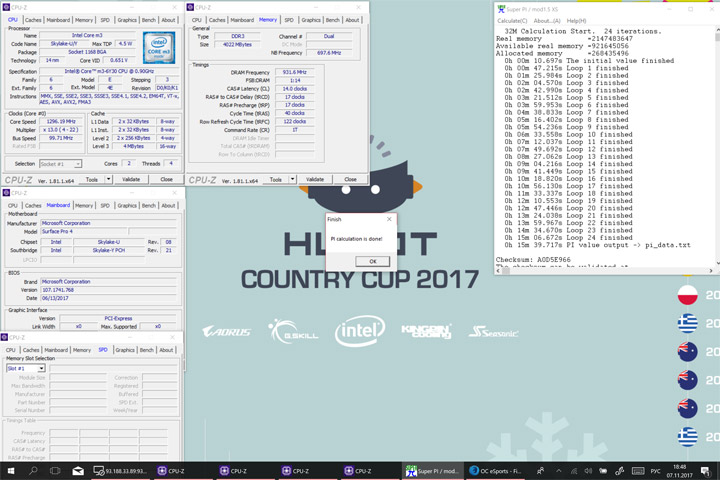Click the Checksum: A0D5E966 line in Super PI
This screenshot has width=720, height=480.
tap(533, 260)
